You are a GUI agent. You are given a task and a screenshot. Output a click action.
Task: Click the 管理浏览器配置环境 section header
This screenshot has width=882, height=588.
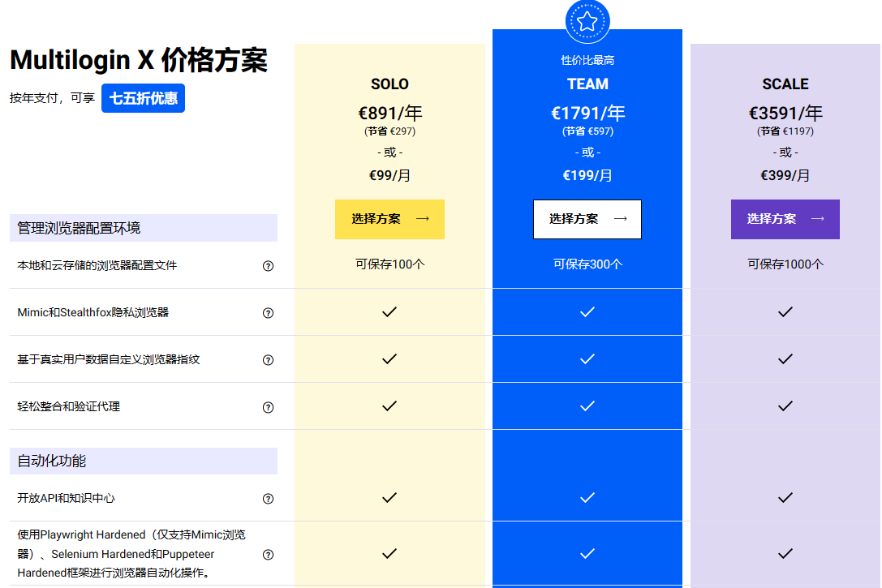tap(144, 228)
